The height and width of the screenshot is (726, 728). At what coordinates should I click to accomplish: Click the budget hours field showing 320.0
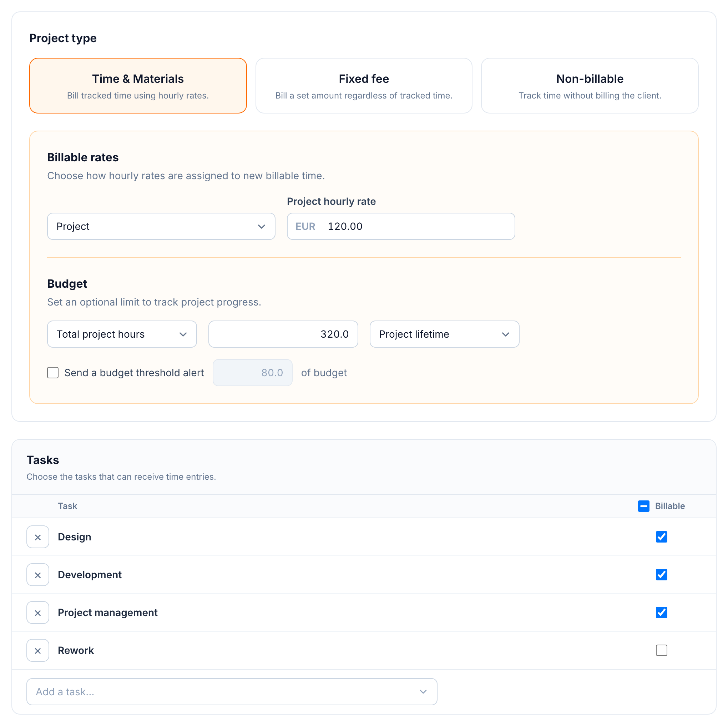283,334
